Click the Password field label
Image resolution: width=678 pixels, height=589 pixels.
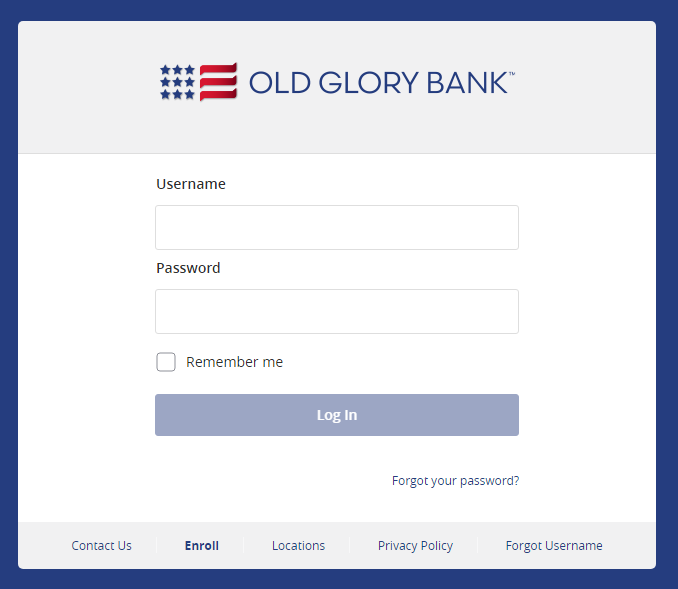point(188,268)
